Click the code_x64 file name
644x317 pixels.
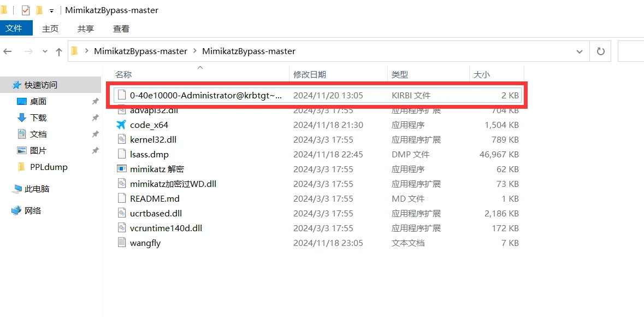[x=149, y=125]
